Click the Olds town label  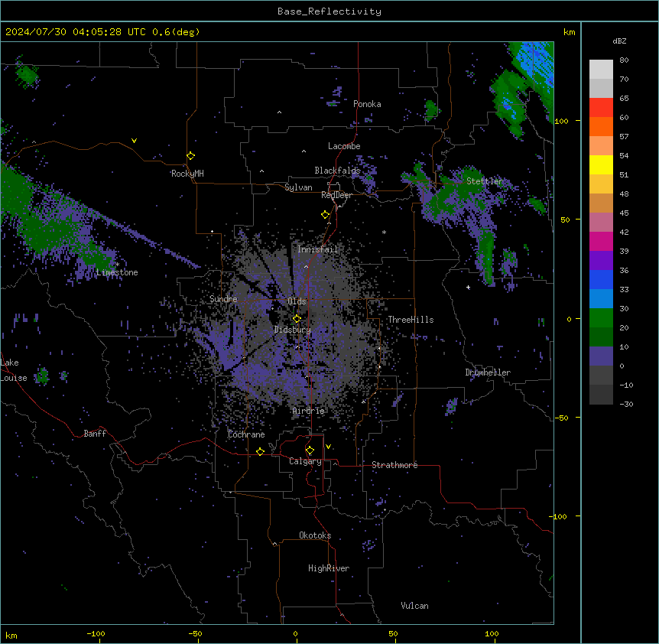[x=297, y=301]
